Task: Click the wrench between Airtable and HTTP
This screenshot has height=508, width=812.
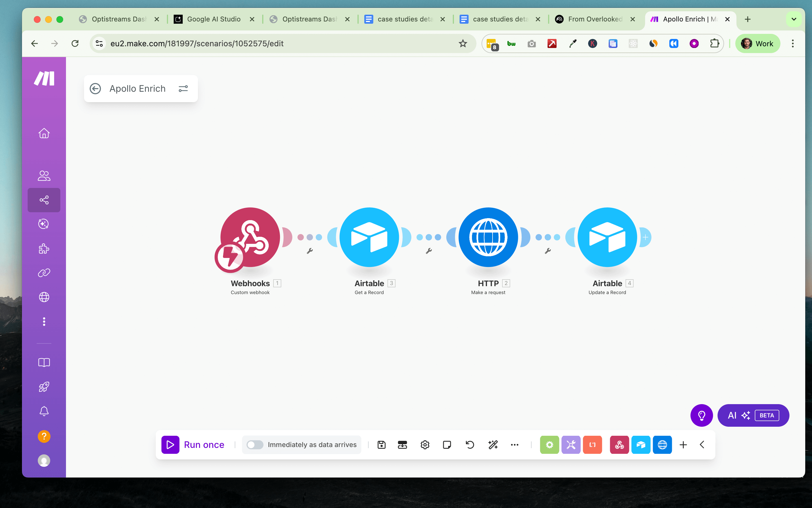Action: point(429,251)
